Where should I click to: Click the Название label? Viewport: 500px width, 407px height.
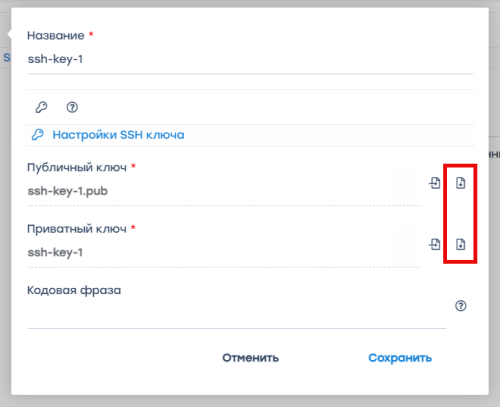[56, 35]
